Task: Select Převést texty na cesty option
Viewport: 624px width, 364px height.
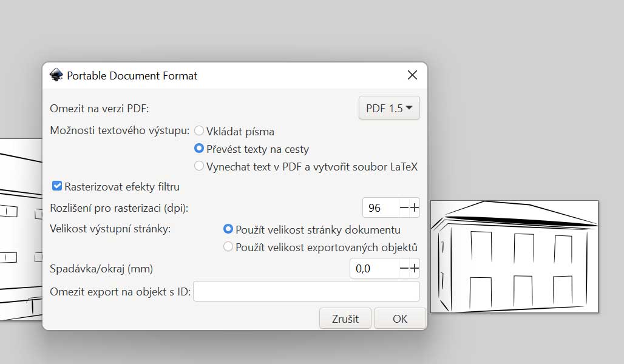Action: pyautogui.click(x=199, y=149)
